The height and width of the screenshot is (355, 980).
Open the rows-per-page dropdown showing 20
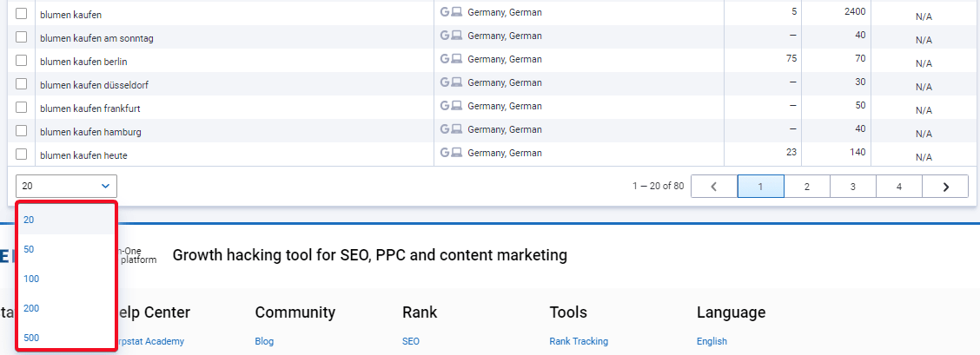(x=66, y=186)
